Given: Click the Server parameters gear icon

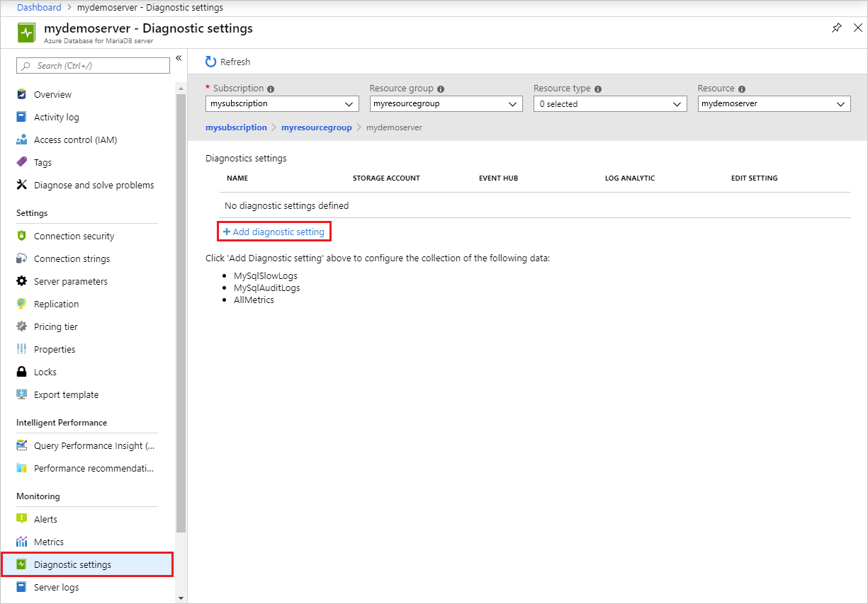Looking at the screenshot, I should 22,281.
